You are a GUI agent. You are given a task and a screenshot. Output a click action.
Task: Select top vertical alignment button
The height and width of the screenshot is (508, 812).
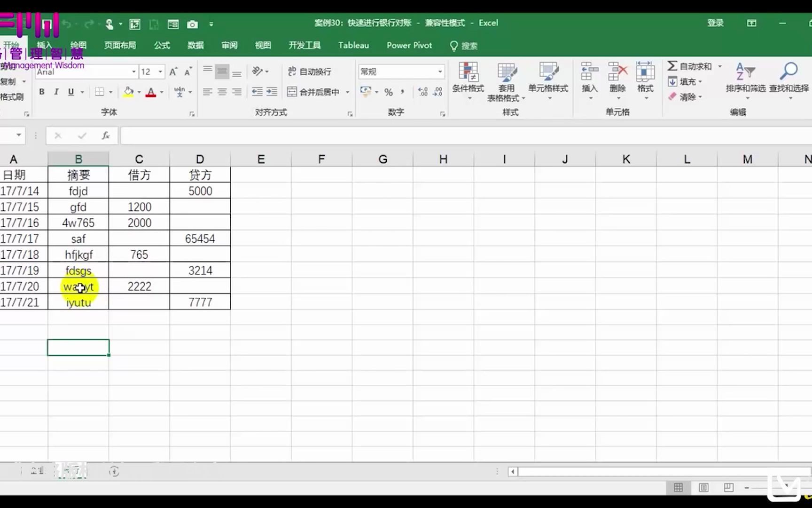[x=208, y=71]
